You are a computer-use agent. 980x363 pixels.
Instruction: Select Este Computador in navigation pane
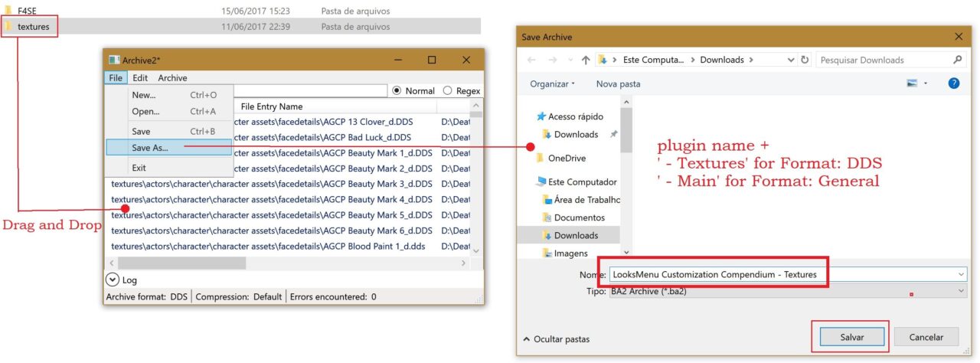[582, 182]
